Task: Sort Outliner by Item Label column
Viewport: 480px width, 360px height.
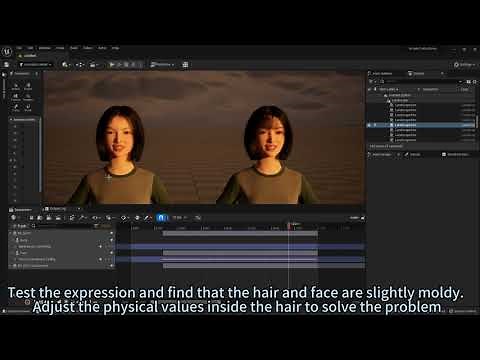Action: pos(388,89)
